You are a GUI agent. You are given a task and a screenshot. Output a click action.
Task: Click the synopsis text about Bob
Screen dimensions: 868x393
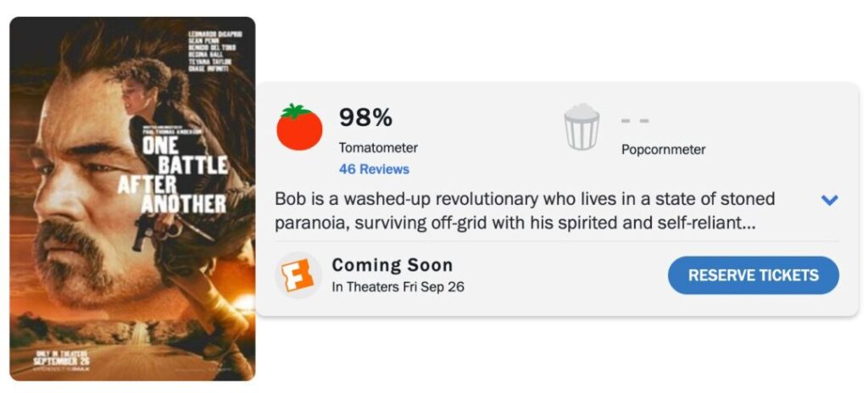click(525, 211)
